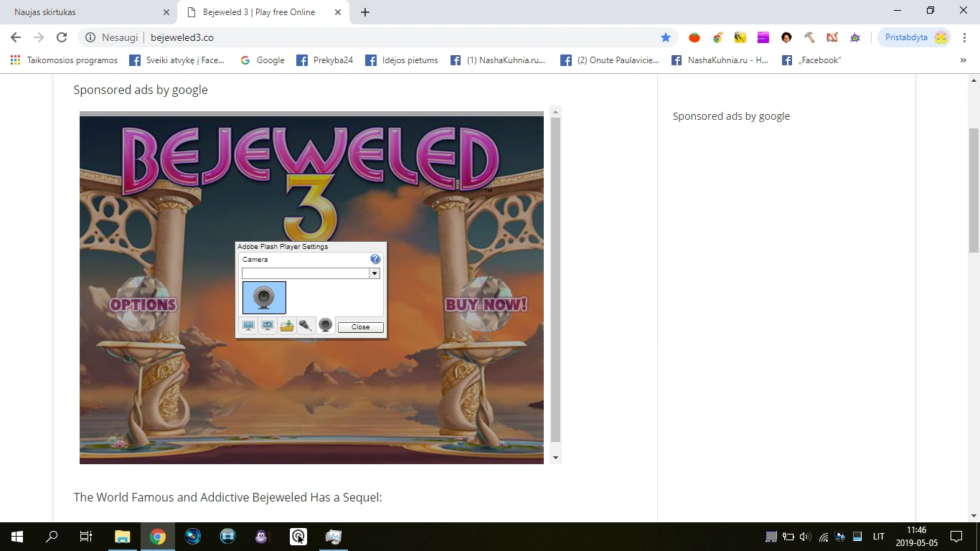Screen dimensions: 980x551
Task: Click the Flash Player Settings help question mark
Action: click(x=374, y=258)
